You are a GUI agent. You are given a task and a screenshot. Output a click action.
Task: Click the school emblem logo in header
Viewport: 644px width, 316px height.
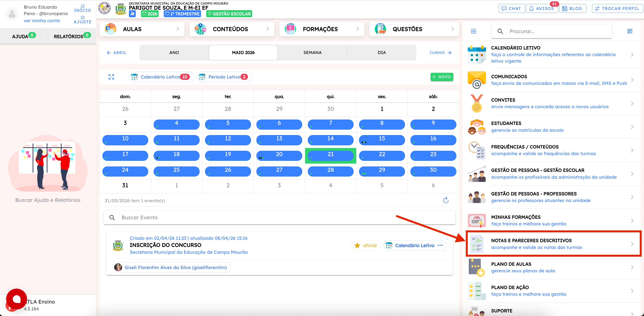(105, 8)
